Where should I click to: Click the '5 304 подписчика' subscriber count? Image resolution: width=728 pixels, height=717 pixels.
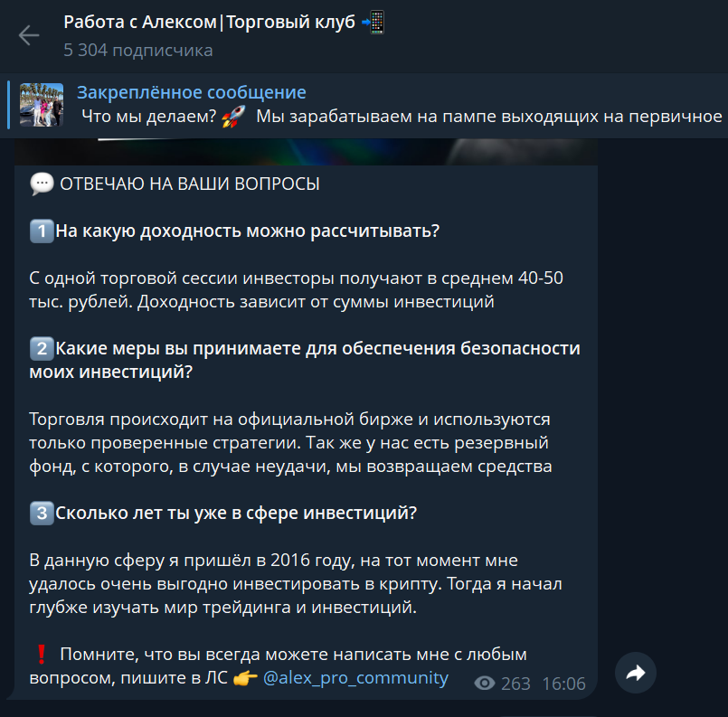coord(137,50)
